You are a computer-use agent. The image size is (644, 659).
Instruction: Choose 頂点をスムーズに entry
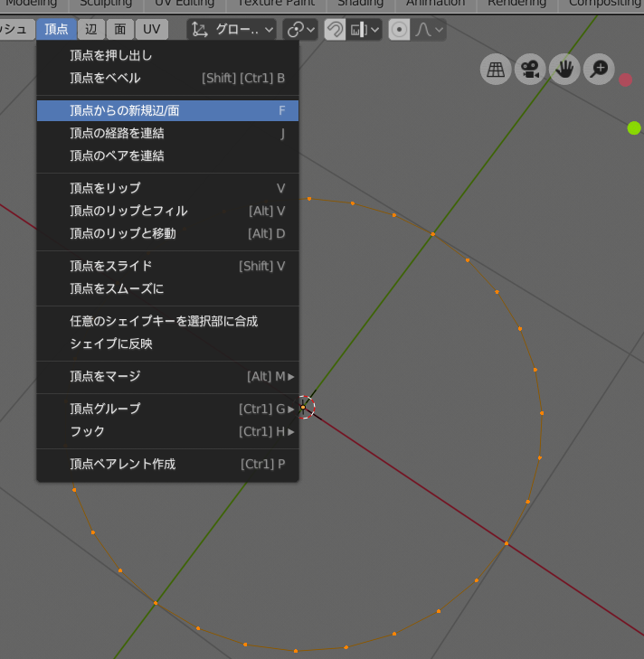click(168, 288)
